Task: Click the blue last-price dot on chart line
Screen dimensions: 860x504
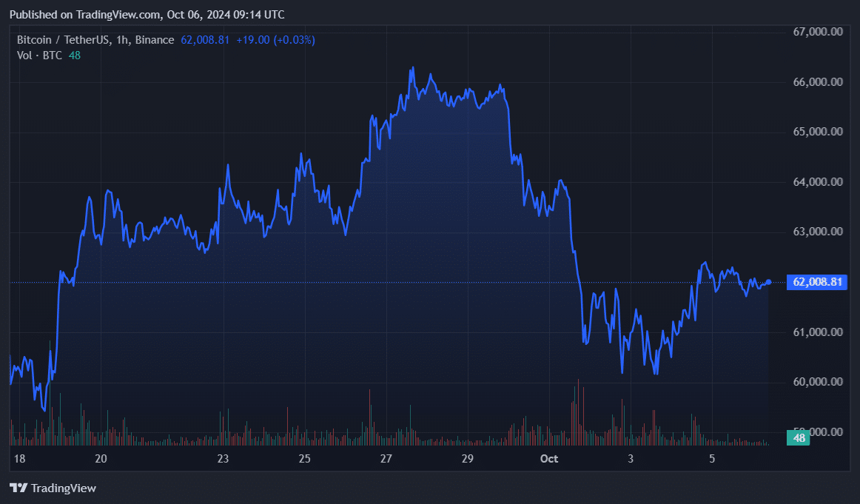Action: pos(769,282)
